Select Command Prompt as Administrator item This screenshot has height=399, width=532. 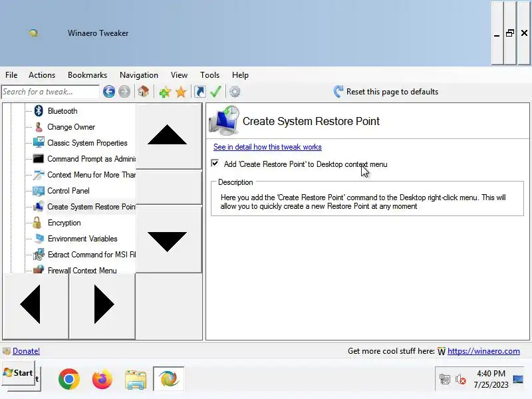coord(91,159)
